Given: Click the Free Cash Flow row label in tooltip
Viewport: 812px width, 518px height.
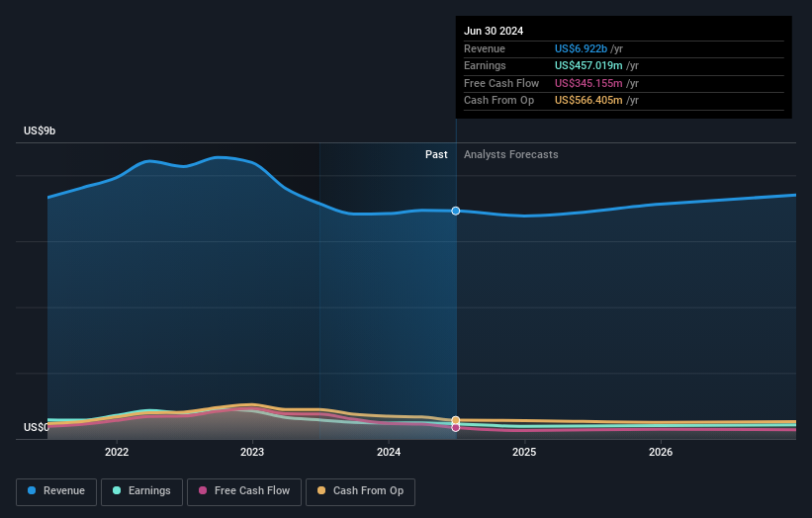Looking at the screenshot, I should (x=501, y=83).
